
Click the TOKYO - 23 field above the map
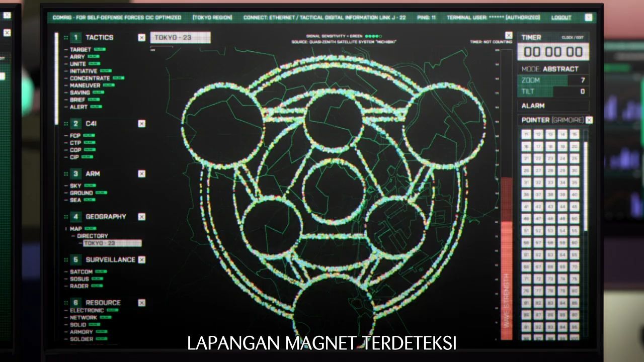point(180,38)
